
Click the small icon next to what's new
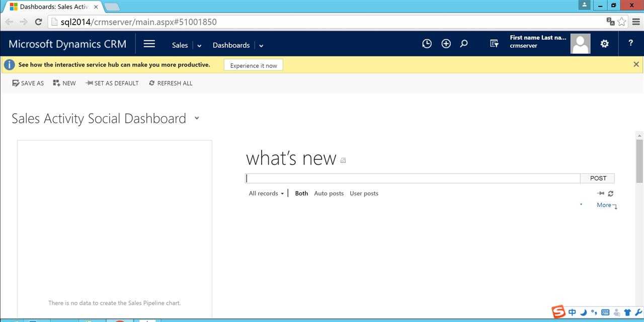pyautogui.click(x=343, y=160)
